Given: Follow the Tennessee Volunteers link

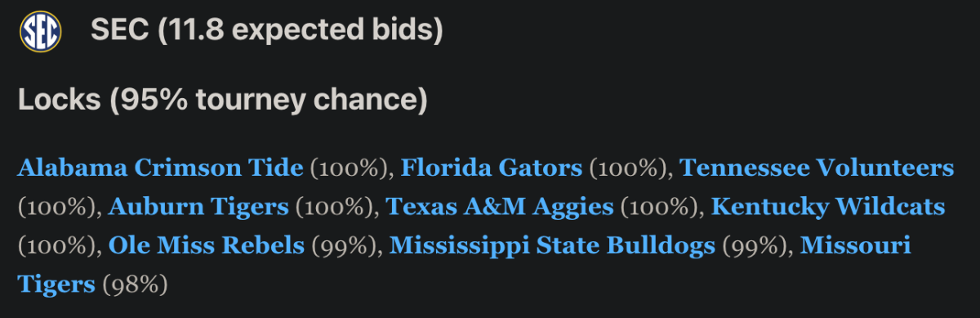Looking at the screenshot, I should [817, 168].
